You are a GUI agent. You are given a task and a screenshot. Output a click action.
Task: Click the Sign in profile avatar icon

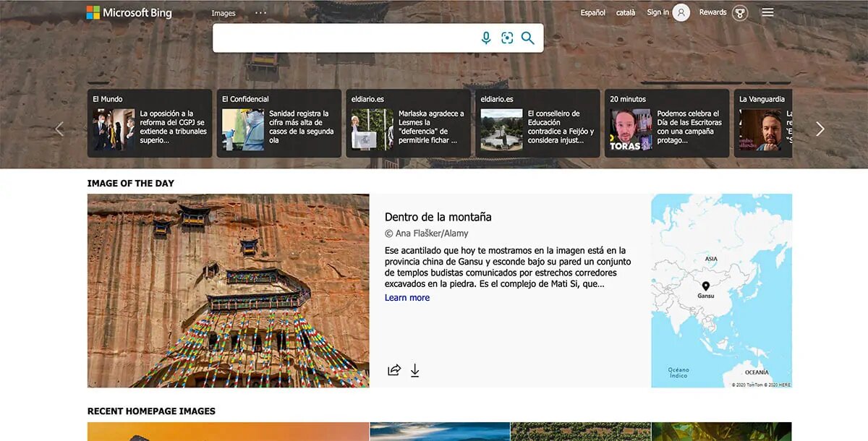click(x=681, y=12)
